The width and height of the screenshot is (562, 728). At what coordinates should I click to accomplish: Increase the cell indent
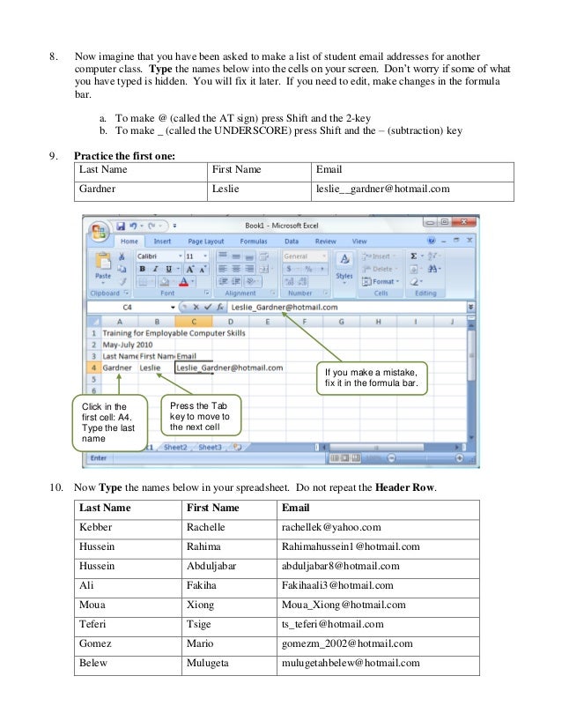(236, 281)
